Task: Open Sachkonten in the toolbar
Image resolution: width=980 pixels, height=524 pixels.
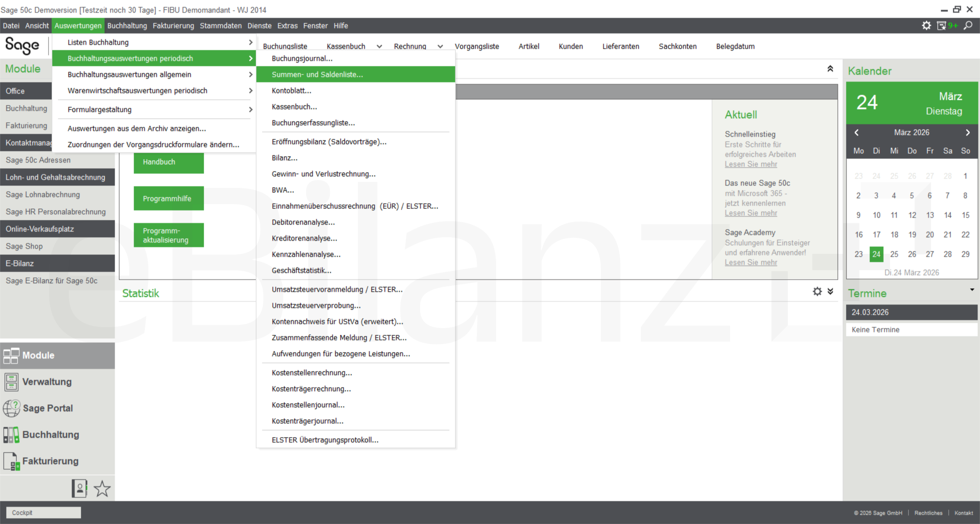Action: click(677, 46)
